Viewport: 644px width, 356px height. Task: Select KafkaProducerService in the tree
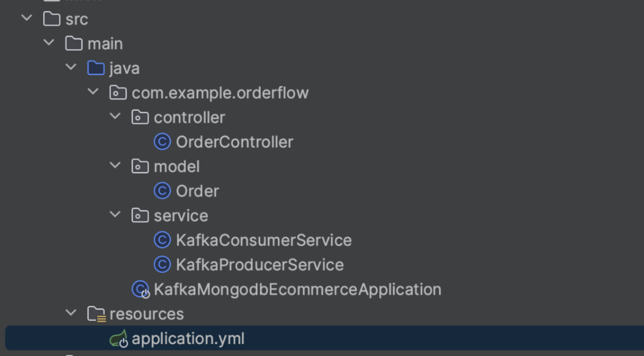tap(259, 264)
